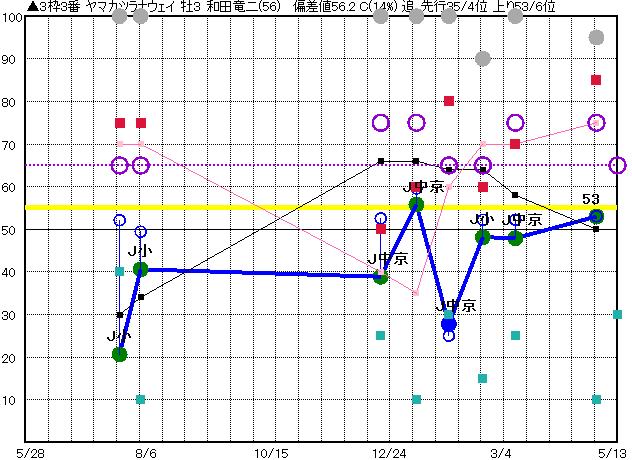Click the teal square at value 40
Screen dimensions: 632x460
tap(120, 271)
